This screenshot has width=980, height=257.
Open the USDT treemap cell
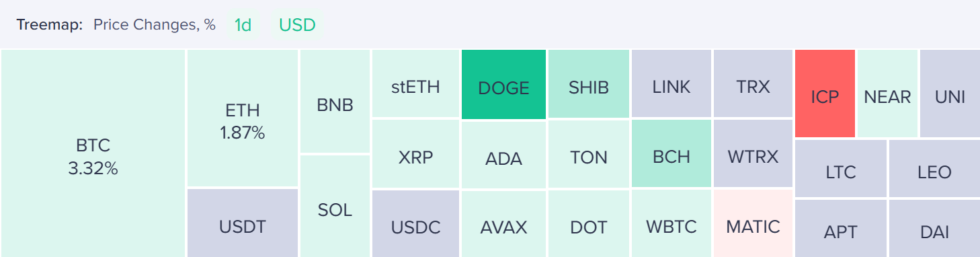pyautogui.click(x=243, y=223)
